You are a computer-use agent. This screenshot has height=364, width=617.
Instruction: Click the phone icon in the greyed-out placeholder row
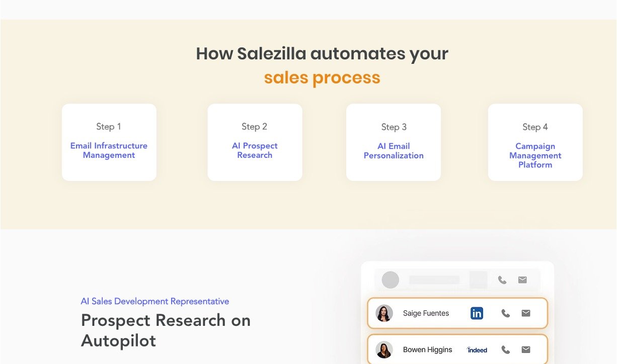point(502,280)
